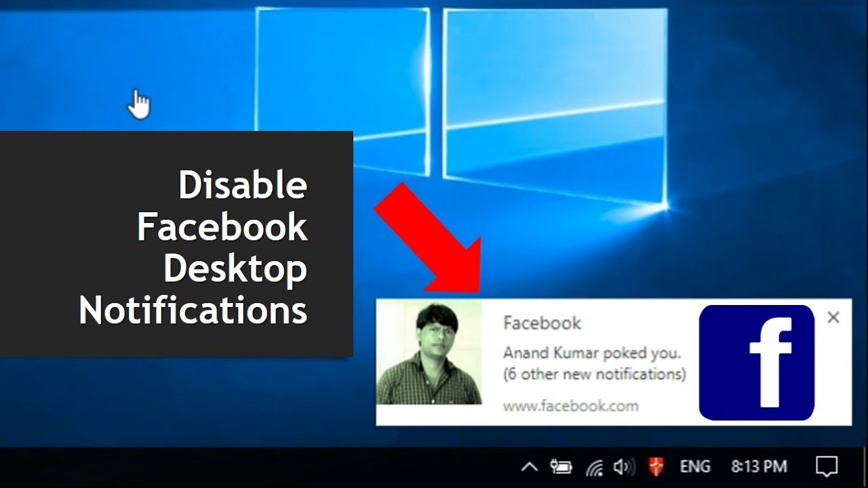Open the Action Center icon
Image resolution: width=868 pixels, height=488 pixels.
pos(826,466)
